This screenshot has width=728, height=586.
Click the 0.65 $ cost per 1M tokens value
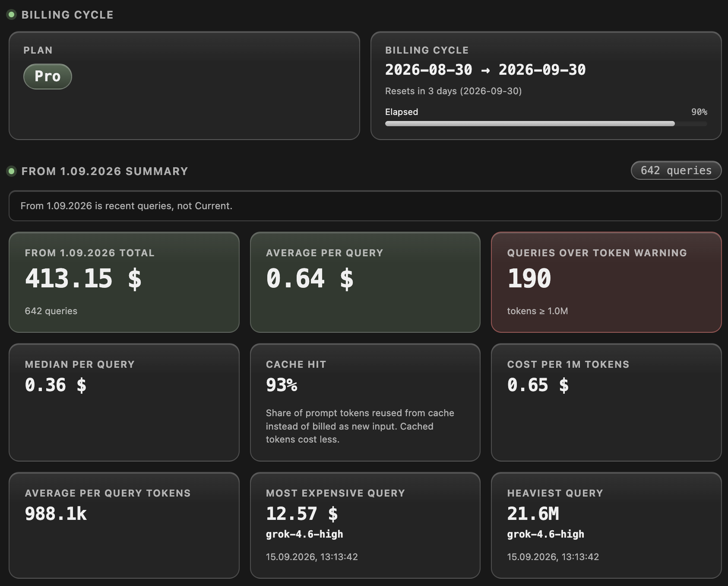coord(538,385)
